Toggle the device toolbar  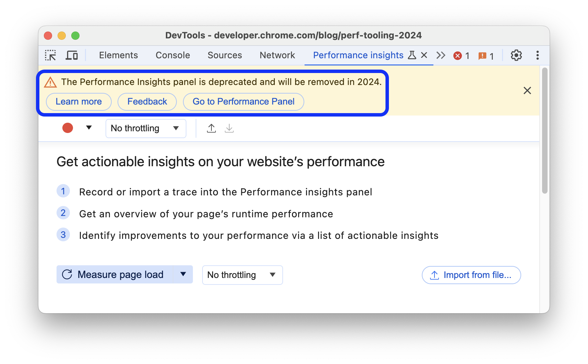pos(71,55)
